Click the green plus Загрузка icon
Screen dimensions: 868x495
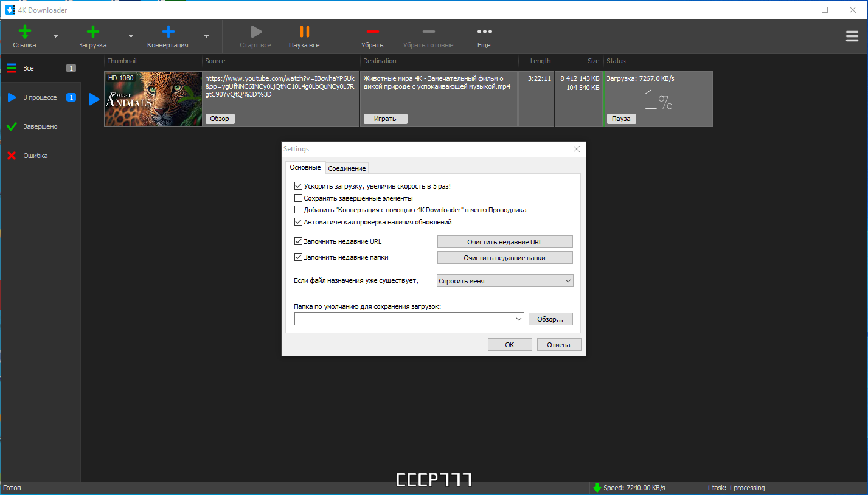click(x=92, y=32)
